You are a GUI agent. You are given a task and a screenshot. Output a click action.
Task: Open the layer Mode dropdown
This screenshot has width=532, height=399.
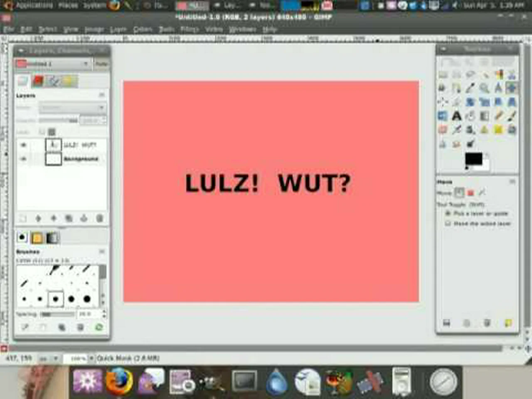click(x=72, y=108)
